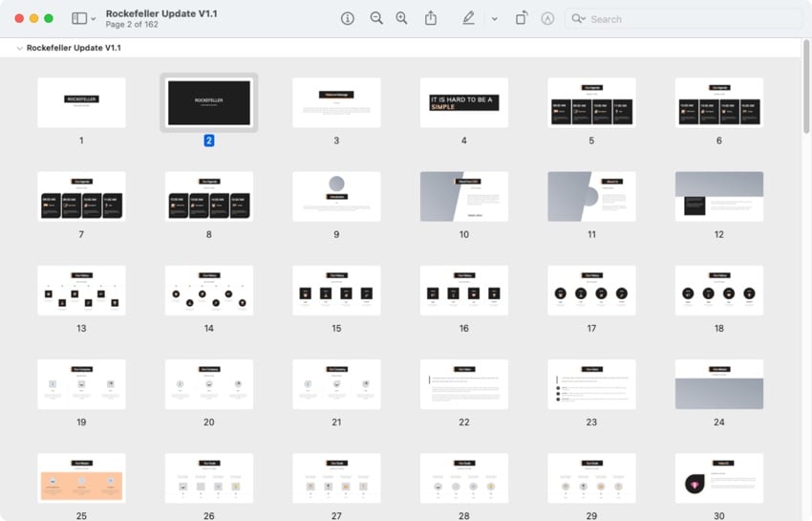Open the highlight color dropdown arrow
The height and width of the screenshot is (521, 812).
coord(494,19)
